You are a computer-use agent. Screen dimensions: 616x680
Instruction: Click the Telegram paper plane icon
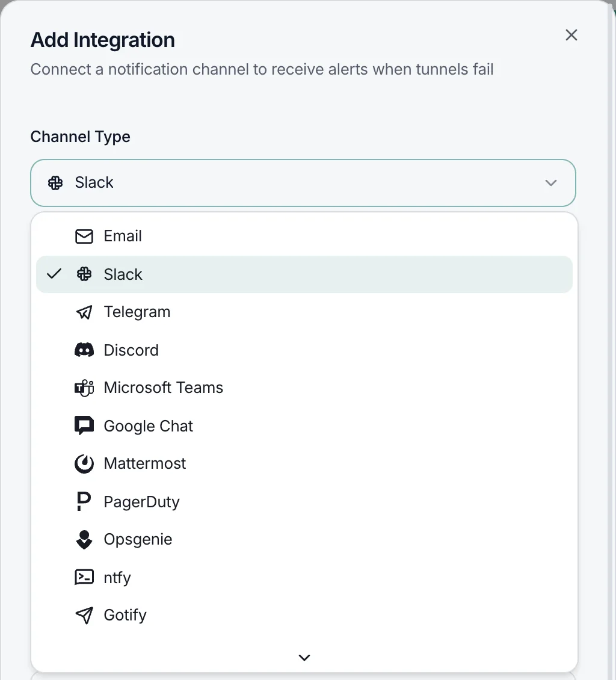pos(84,312)
